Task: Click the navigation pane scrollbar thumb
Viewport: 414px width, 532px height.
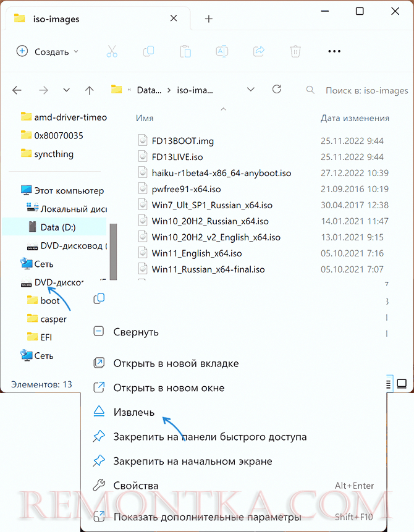Action: [x=113, y=251]
